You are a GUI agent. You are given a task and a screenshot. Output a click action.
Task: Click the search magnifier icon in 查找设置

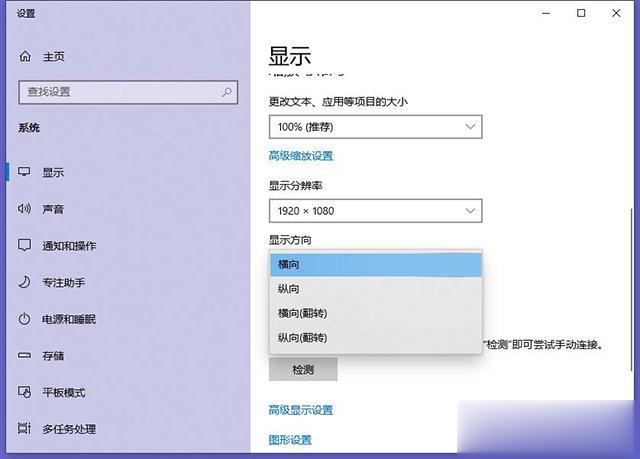click(x=227, y=92)
